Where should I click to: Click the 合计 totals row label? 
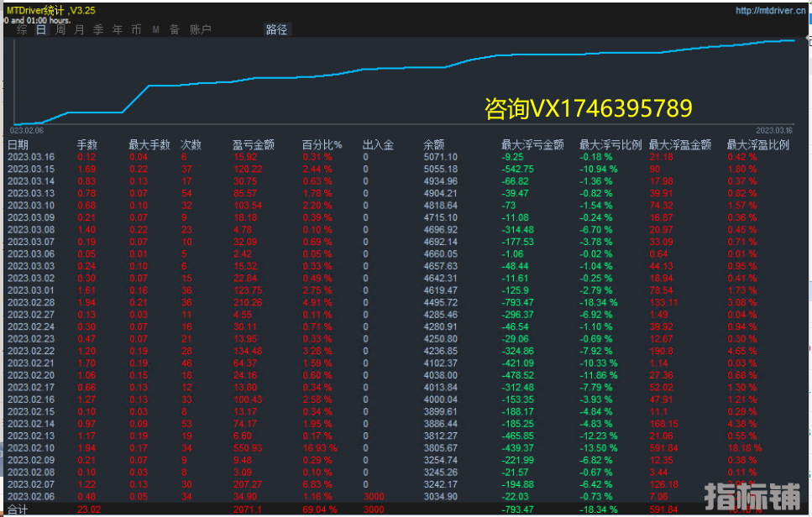[x=18, y=509]
